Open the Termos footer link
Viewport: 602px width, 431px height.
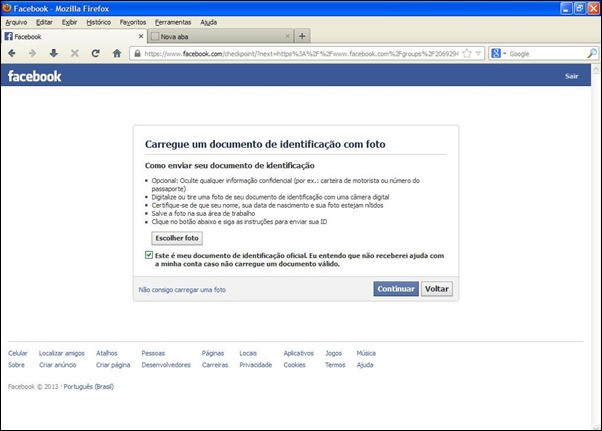point(335,365)
